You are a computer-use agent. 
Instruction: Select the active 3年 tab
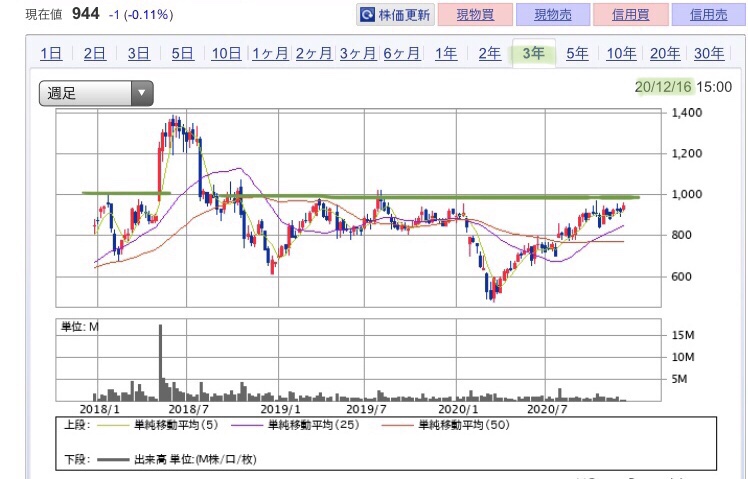pos(534,53)
